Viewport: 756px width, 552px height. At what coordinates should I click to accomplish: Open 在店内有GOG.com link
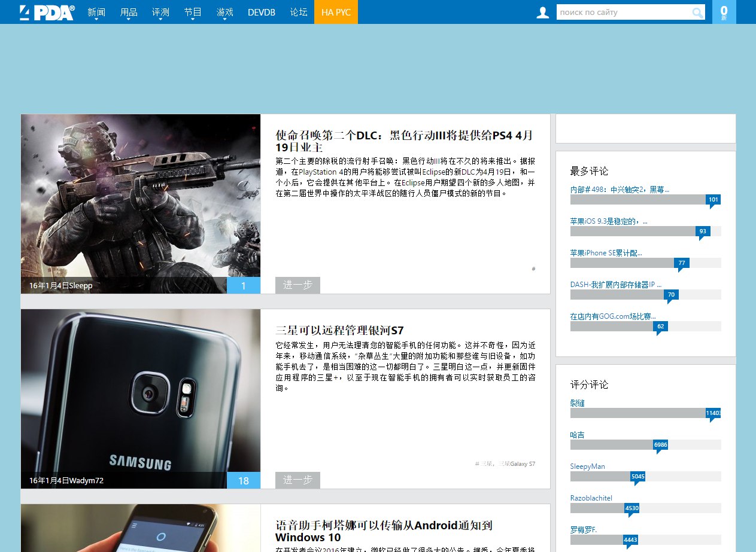(x=613, y=316)
